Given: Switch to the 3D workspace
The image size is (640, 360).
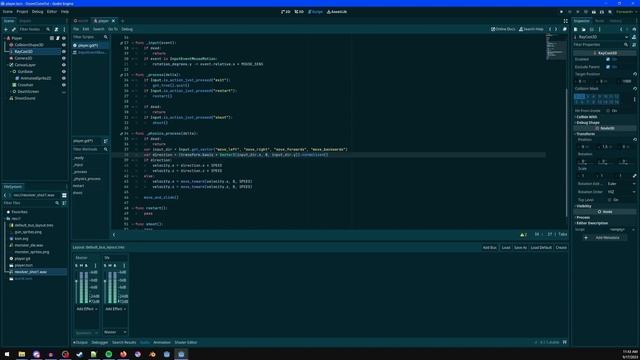Looking at the screenshot, I should tap(299, 12).
